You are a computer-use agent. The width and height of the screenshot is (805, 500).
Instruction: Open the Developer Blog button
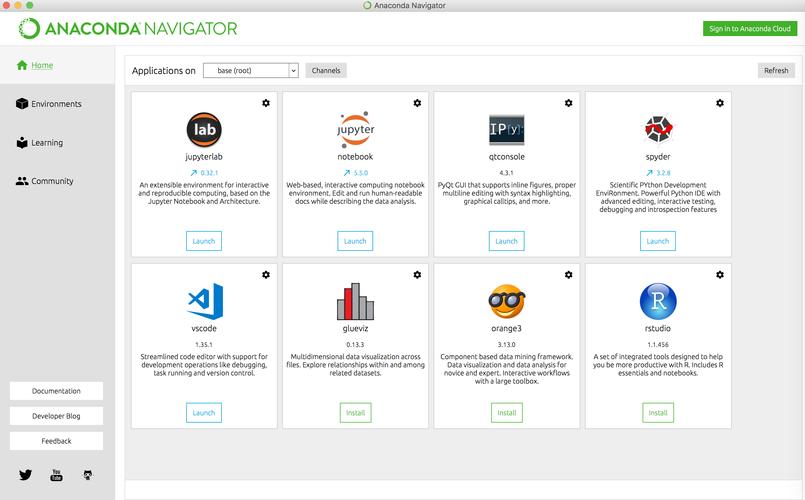(x=56, y=416)
